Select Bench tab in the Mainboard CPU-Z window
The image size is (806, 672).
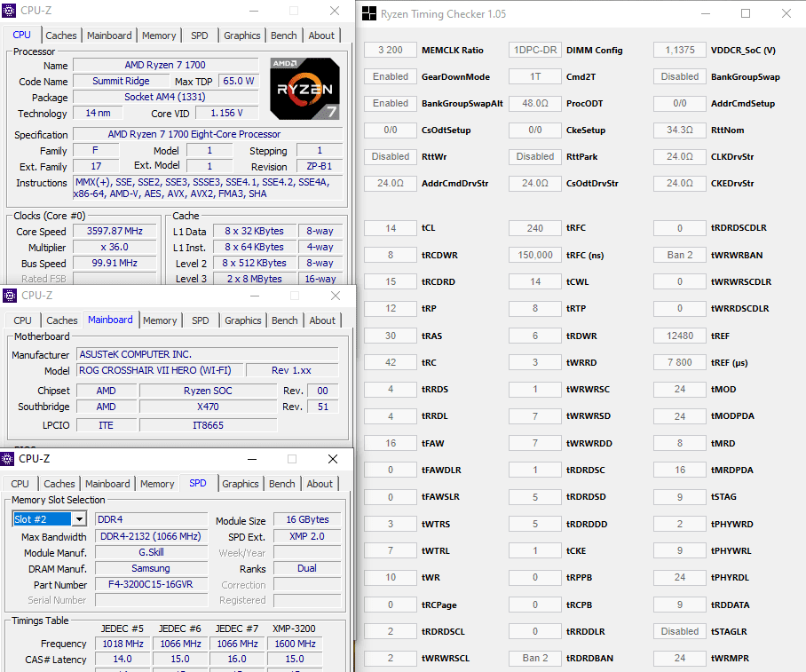pos(285,320)
